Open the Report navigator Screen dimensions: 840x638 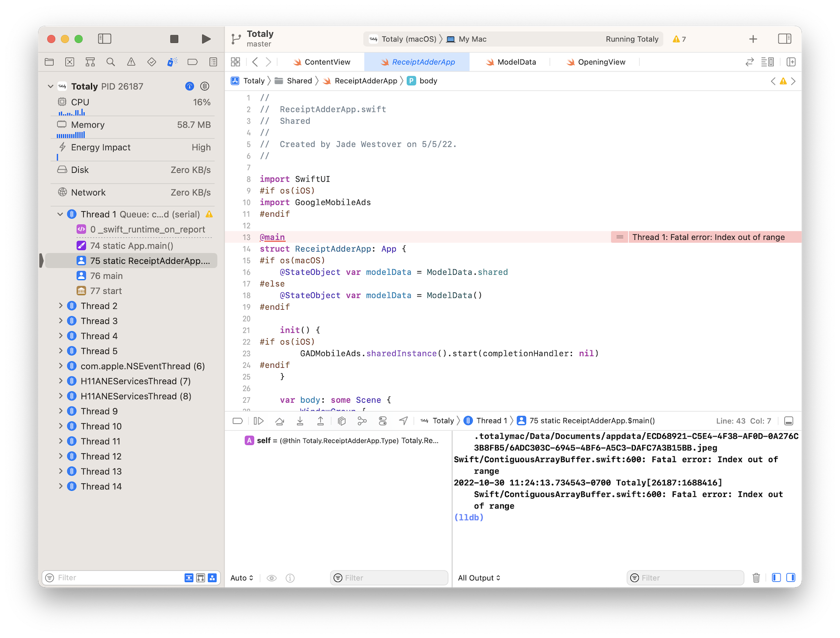pos(213,62)
